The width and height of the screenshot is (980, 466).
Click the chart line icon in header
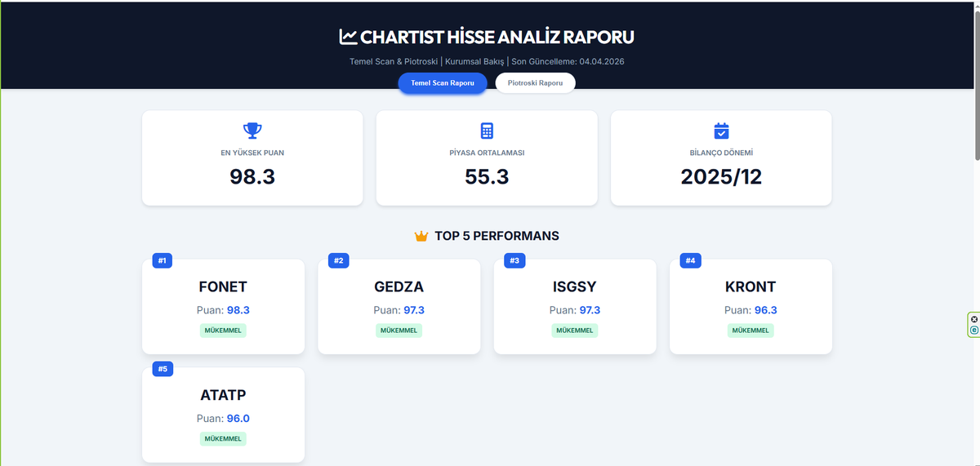(348, 37)
